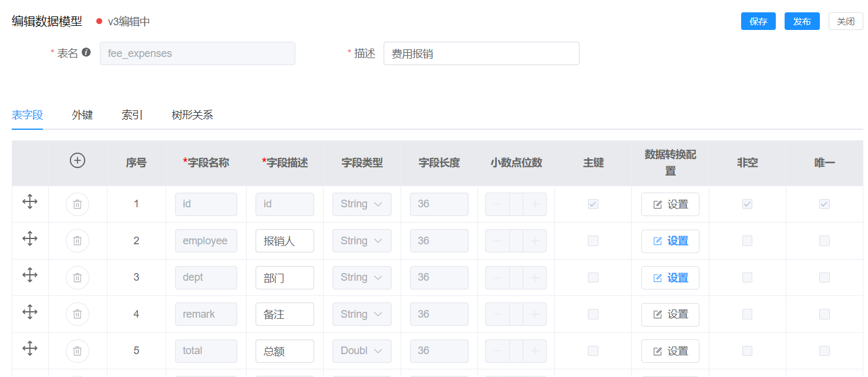868x377 pixels.
Task: Click trash icon for remark row
Action: [78, 314]
